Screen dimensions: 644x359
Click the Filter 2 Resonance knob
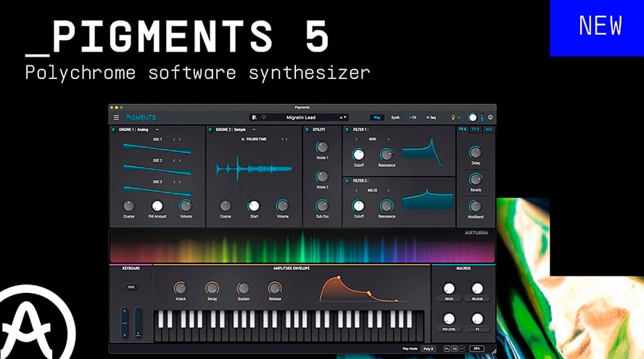pyautogui.click(x=387, y=206)
